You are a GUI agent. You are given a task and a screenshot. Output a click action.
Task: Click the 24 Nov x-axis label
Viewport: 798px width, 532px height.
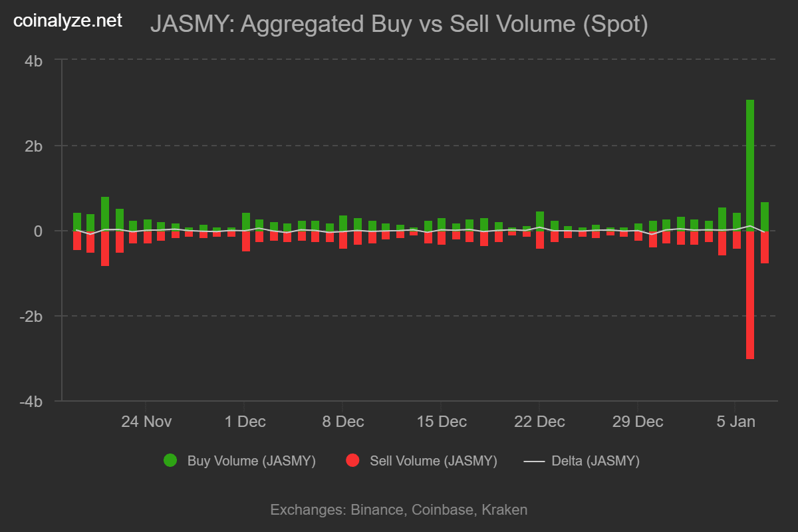(146, 422)
